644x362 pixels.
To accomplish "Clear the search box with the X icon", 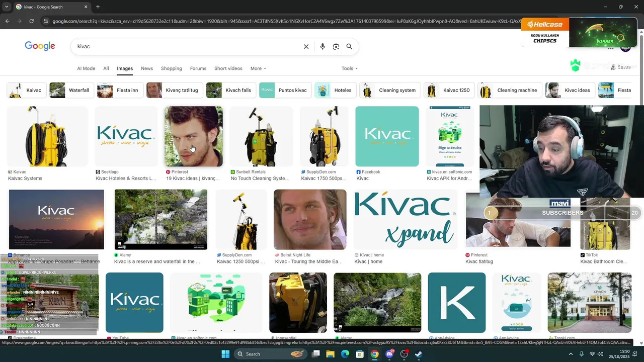I will coord(306,46).
